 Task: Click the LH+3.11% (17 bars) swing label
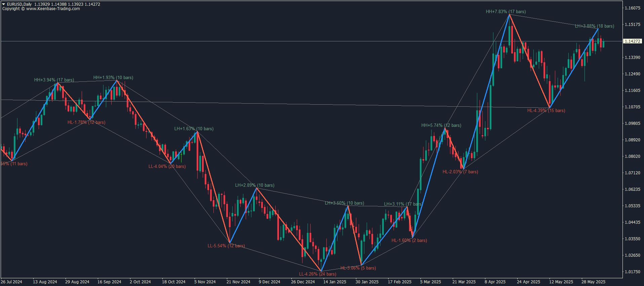[403, 204]
